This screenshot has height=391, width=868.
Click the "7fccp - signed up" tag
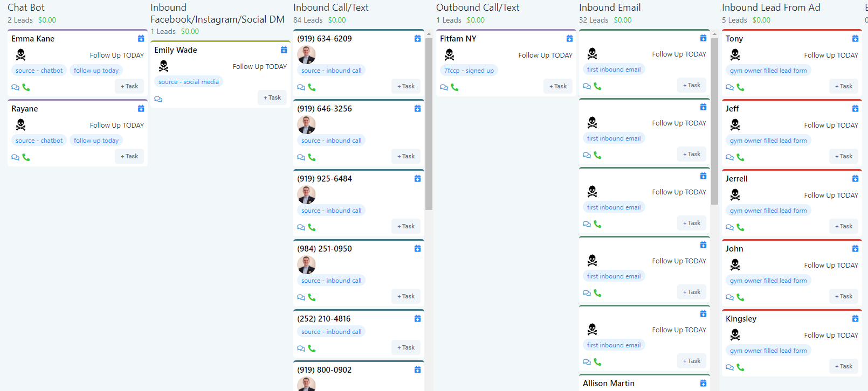469,71
